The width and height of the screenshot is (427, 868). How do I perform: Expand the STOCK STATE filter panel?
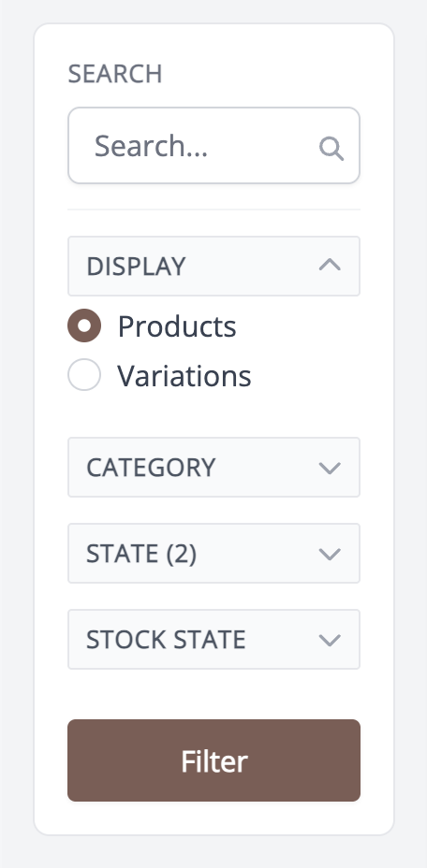pos(214,640)
